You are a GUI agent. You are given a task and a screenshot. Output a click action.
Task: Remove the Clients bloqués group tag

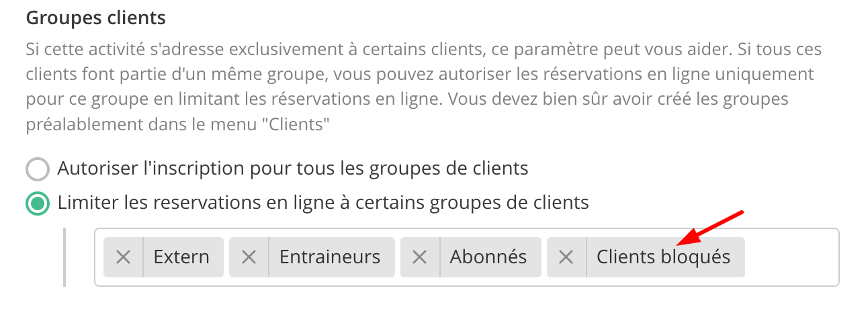tap(566, 257)
